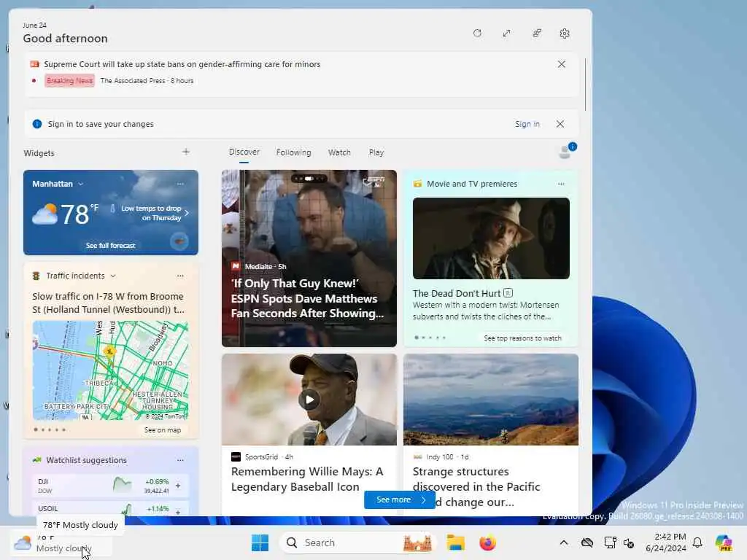Add DJI to the watchlist
747x560 pixels.
coord(178,486)
